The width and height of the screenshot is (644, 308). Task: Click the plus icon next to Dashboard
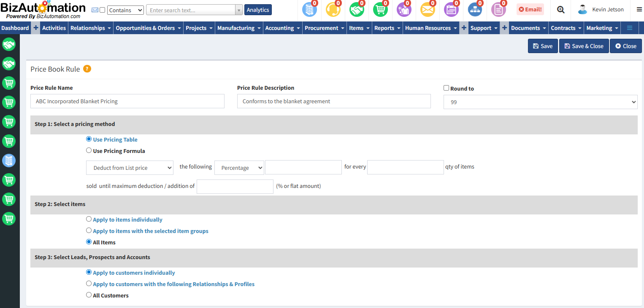tap(36, 28)
